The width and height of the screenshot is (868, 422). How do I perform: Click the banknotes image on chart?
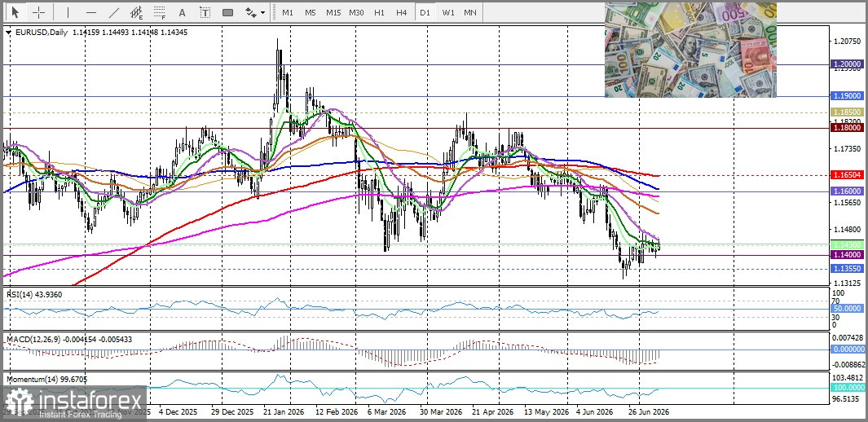(x=691, y=50)
